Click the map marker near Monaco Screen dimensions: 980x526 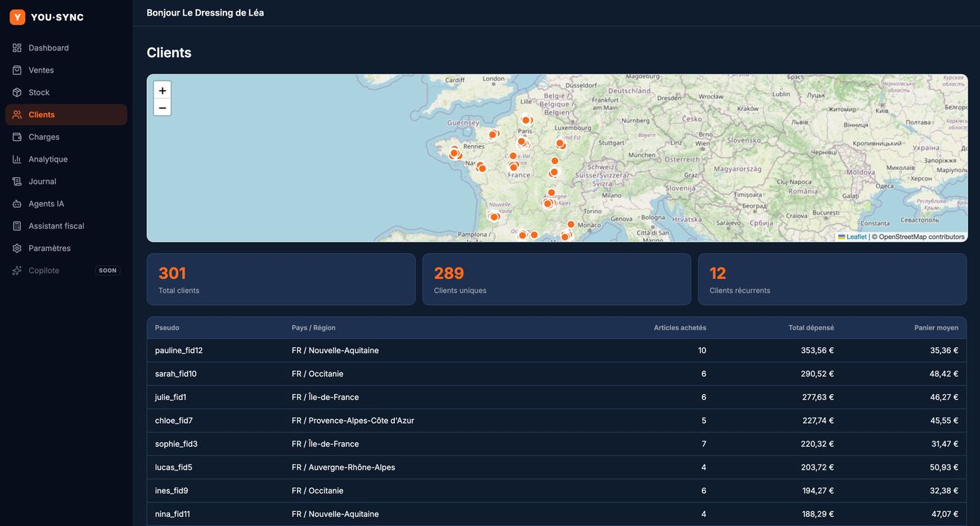(x=571, y=224)
